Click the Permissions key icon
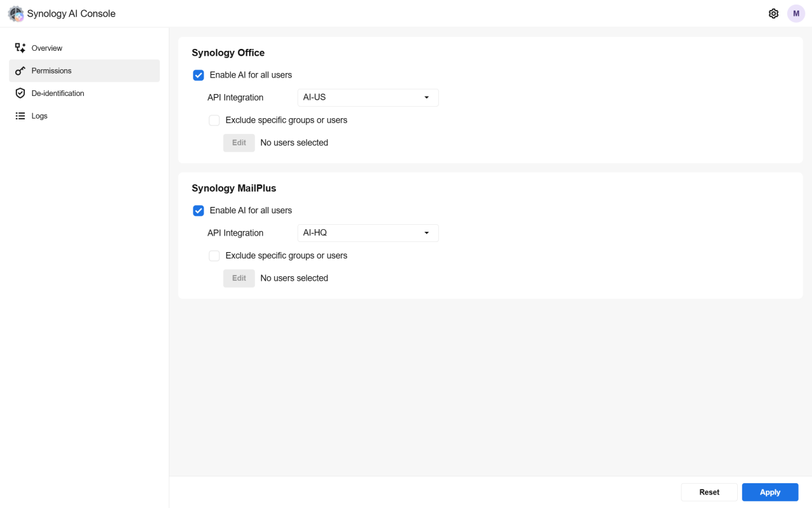This screenshot has width=812, height=508. click(x=20, y=70)
